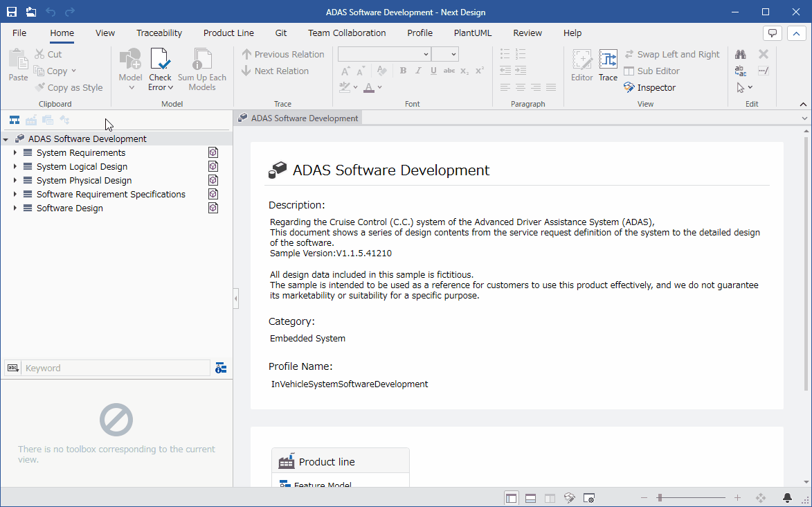This screenshot has width=812, height=507.
Task: Switch to the View ribbon tab
Action: [x=105, y=33]
